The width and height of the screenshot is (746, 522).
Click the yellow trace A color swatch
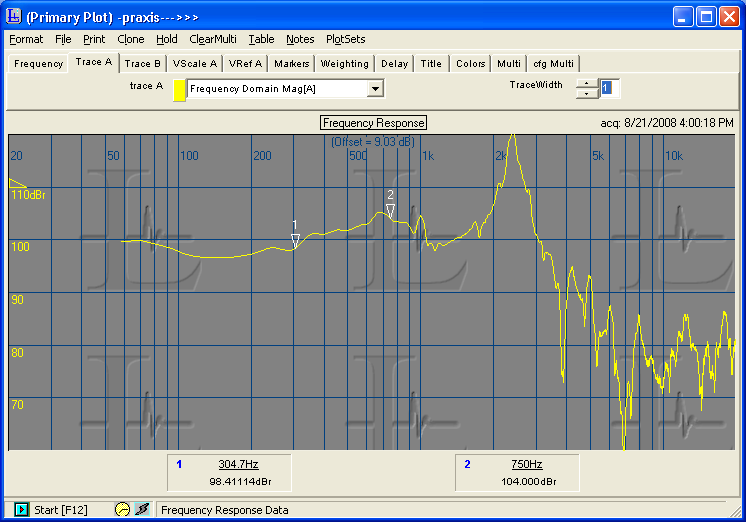pos(180,89)
